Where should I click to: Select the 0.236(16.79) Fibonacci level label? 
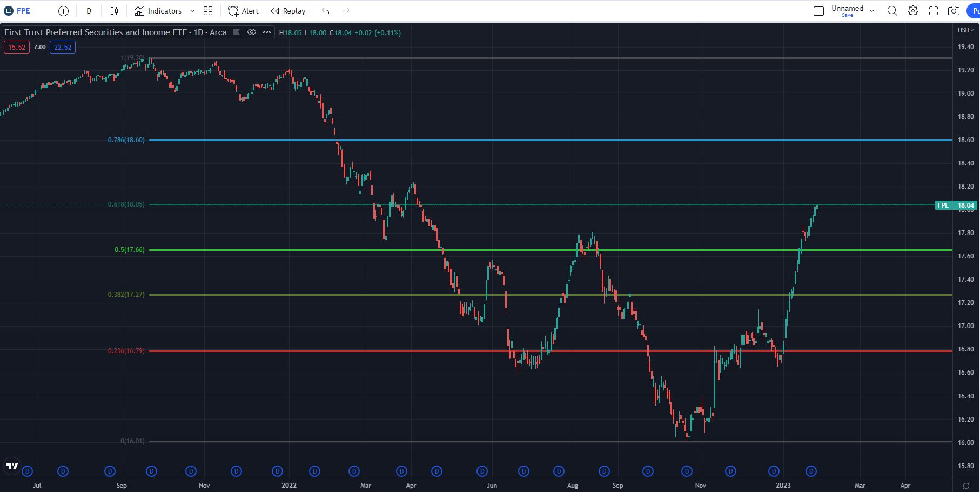(x=126, y=351)
